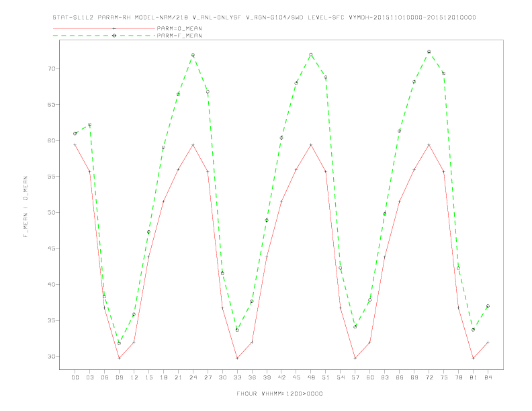Click forecast hour tick label 18
This screenshot has width=532, height=411.
tap(163, 377)
